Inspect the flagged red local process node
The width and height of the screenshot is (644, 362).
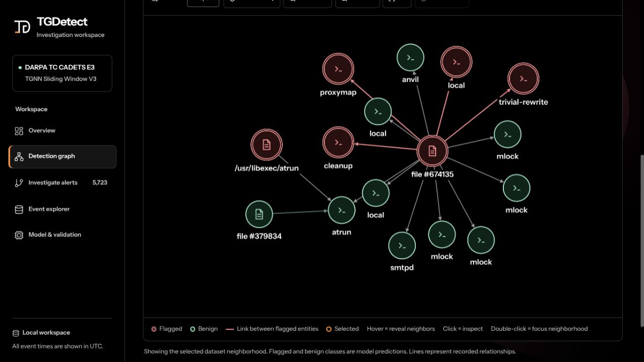[456, 62]
